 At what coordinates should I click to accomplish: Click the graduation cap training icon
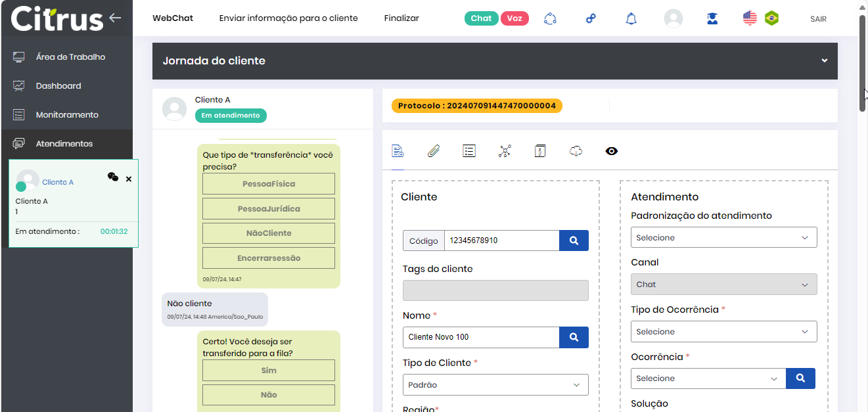tap(712, 18)
